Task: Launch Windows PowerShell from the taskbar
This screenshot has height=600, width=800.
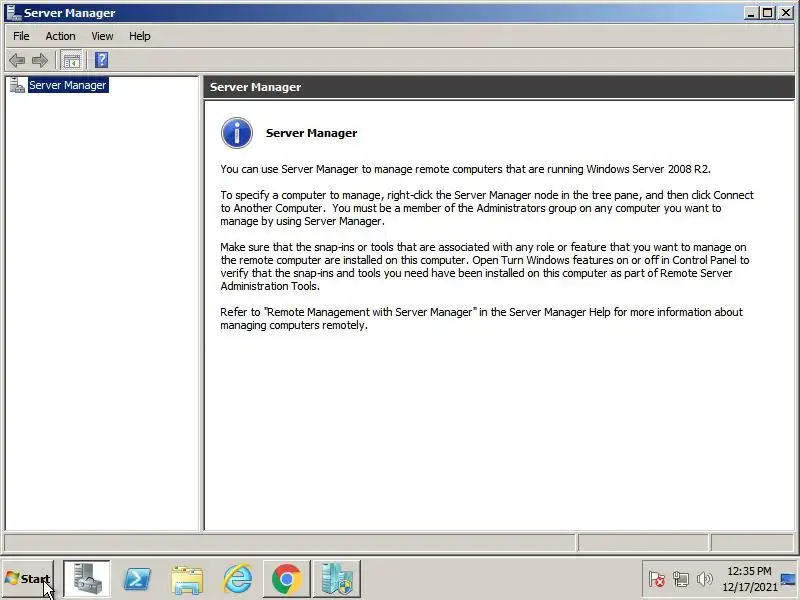Action: [137, 579]
